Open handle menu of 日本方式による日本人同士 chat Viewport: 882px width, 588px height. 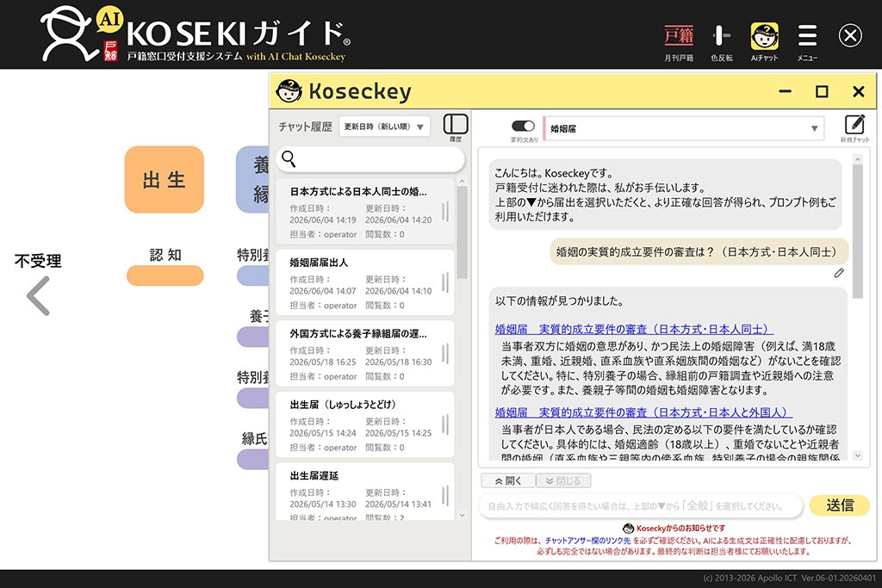pyautogui.click(x=445, y=212)
